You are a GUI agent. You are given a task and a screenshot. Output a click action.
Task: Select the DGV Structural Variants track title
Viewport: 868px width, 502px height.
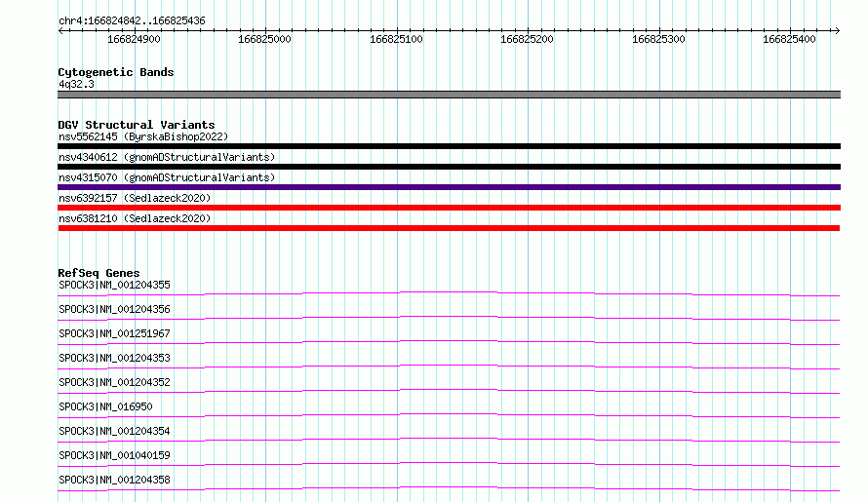point(137,125)
